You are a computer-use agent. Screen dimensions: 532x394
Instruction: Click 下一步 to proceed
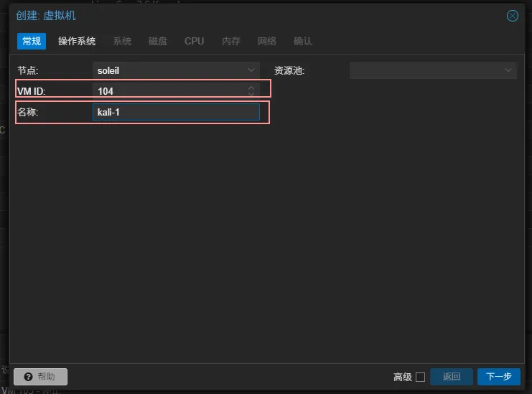pyautogui.click(x=498, y=377)
